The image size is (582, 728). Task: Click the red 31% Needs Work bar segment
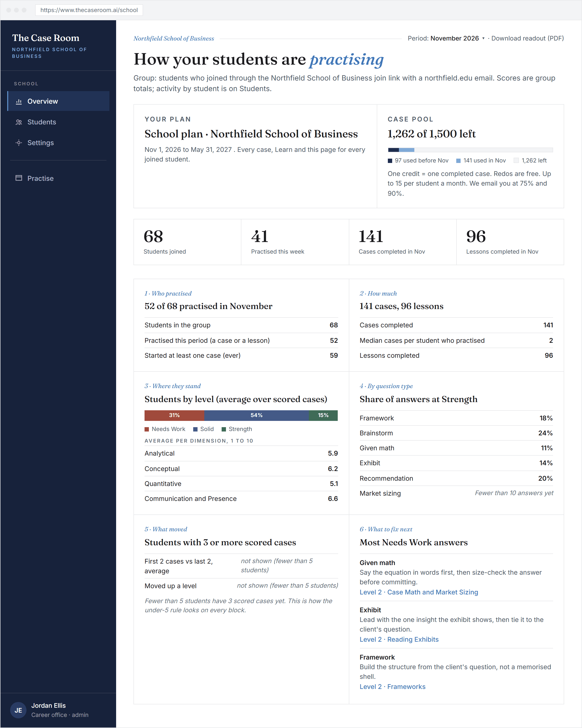click(x=174, y=415)
